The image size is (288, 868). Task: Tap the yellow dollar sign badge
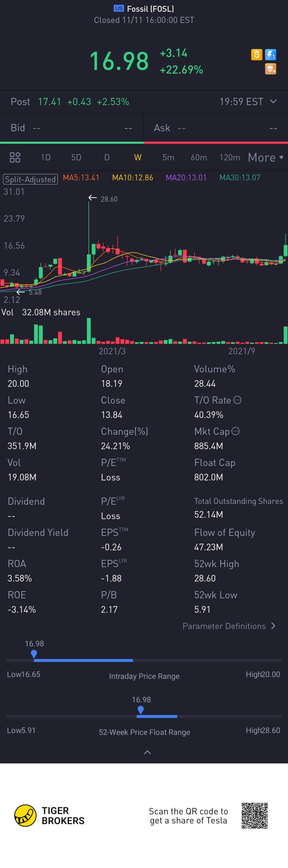point(257,55)
